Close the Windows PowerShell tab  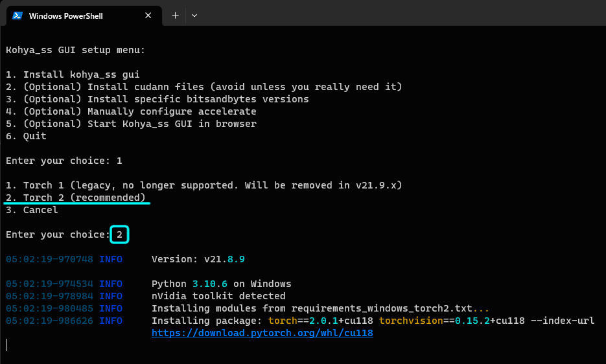[148, 16]
